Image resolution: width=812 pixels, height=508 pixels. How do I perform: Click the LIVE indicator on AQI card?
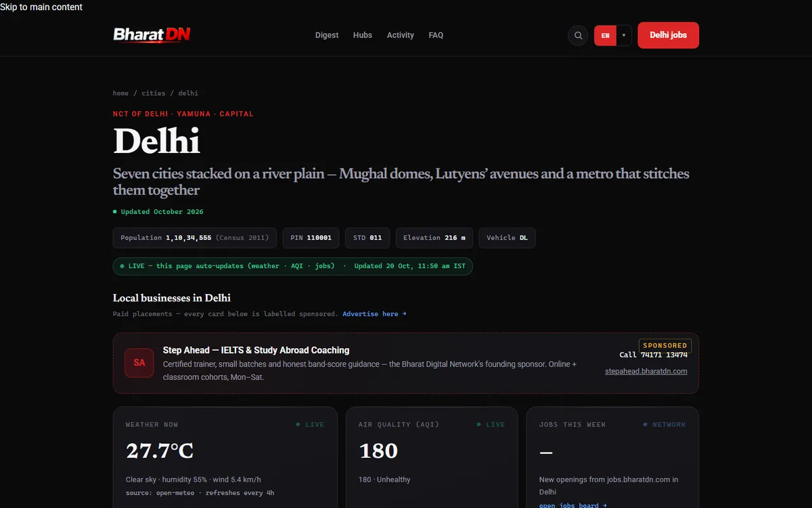pyautogui.click(x=491, y=425)
